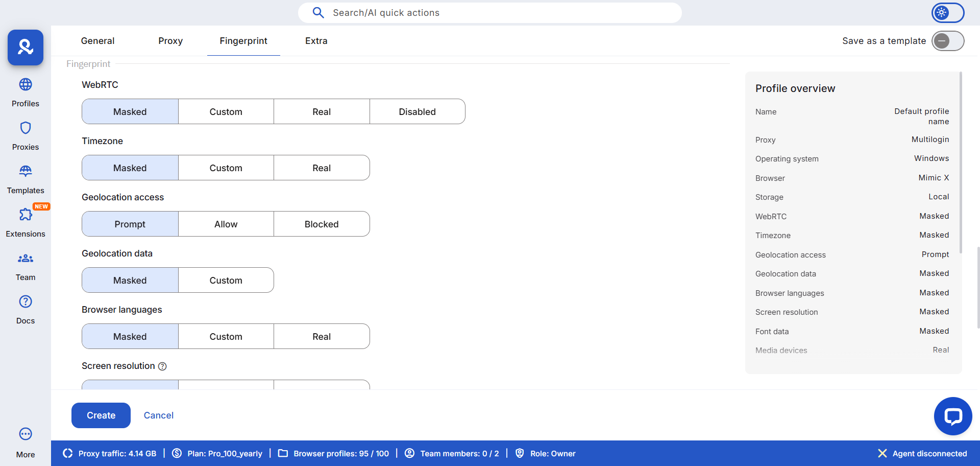Image resolution: width=980 pixels, height=466 pixels.
Task: Click the Create button
Action: click(101, 415)
